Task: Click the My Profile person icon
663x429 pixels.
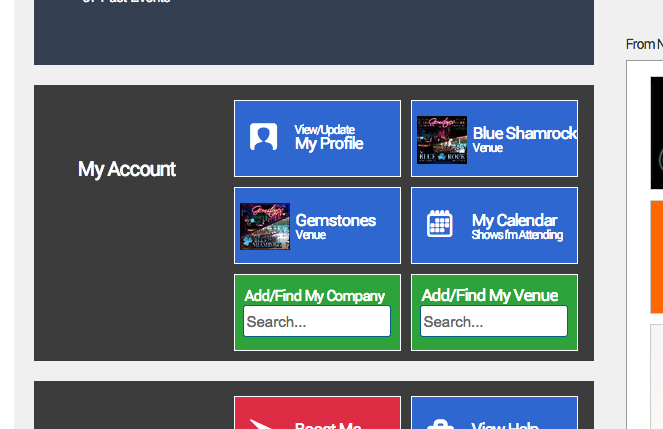Action: tap(264, 138)
